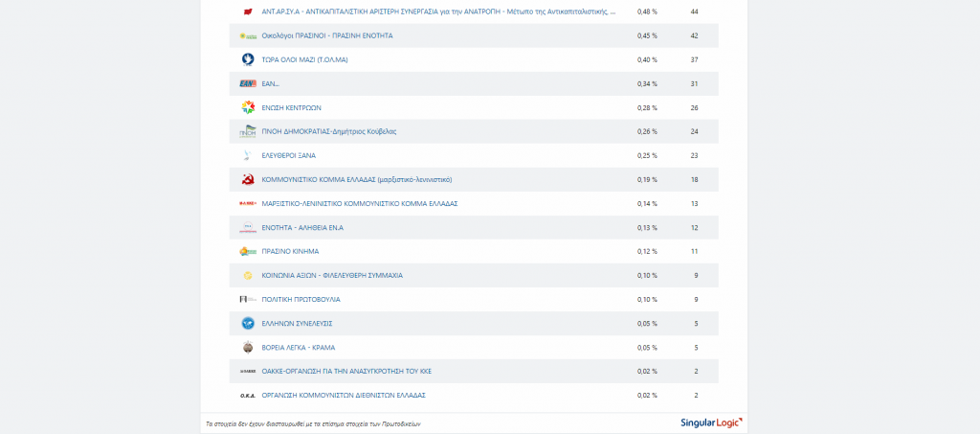This screenshot has width=980, height=434.
Task: Open the ΠΟΛΙΤΙΚΗ ΠΡΩΤΟΒΟΥΛΙΑ link
Action: coord(301,300)
